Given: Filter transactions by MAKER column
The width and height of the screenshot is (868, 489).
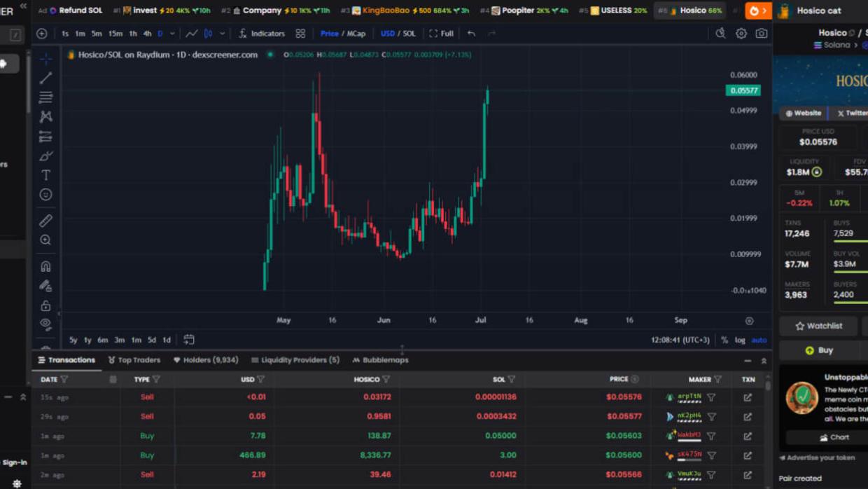Looking at the screenshot, I should [x=717, y=380].
